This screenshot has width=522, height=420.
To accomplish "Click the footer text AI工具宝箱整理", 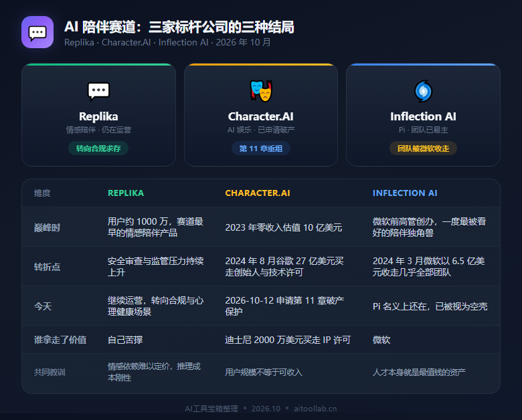I will [211, 409].
